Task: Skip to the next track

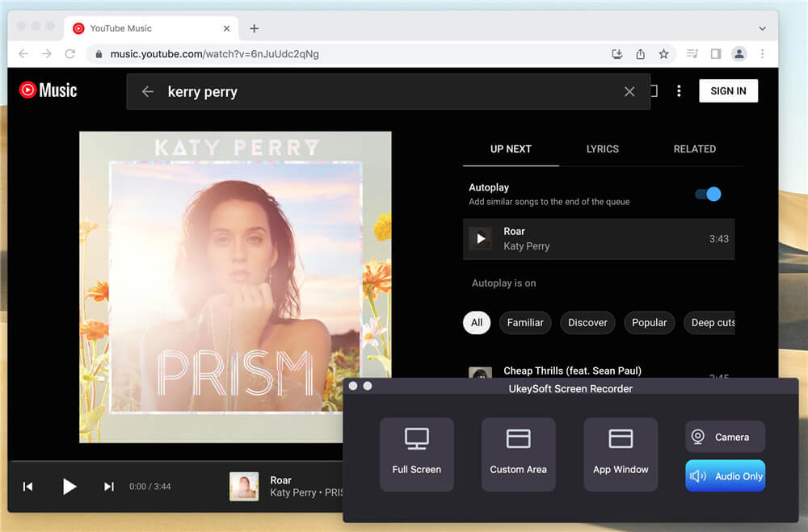Action: [x=109, y=486]
